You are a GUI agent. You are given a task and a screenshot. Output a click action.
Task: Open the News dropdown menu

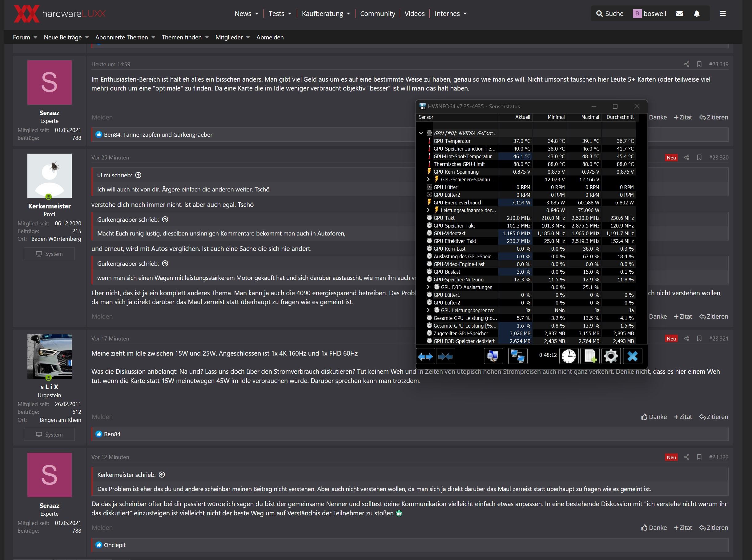[x=246, y=14]
